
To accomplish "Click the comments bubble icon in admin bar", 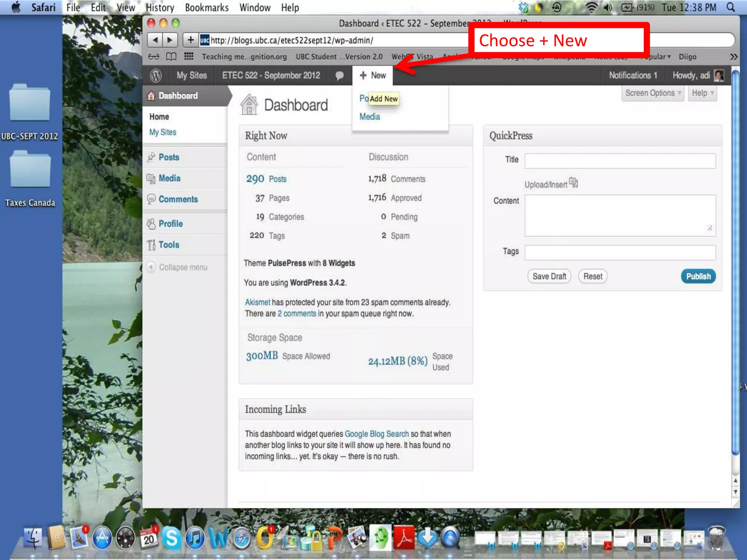I will coord(339,75).
